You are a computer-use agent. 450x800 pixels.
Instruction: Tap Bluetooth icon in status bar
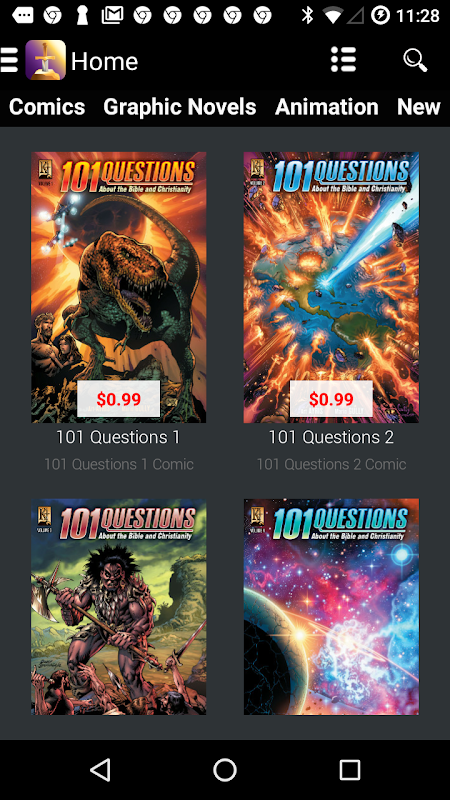[307, 15]
